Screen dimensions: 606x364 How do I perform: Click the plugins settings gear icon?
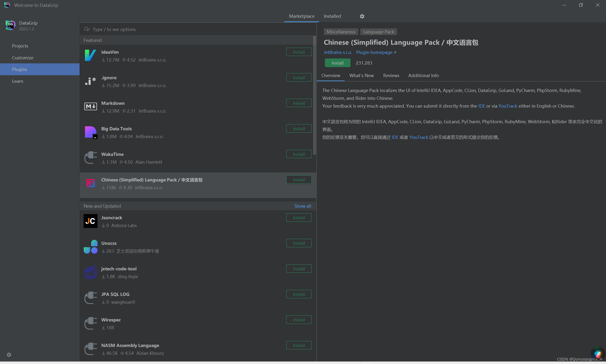(x=362, y=16)
